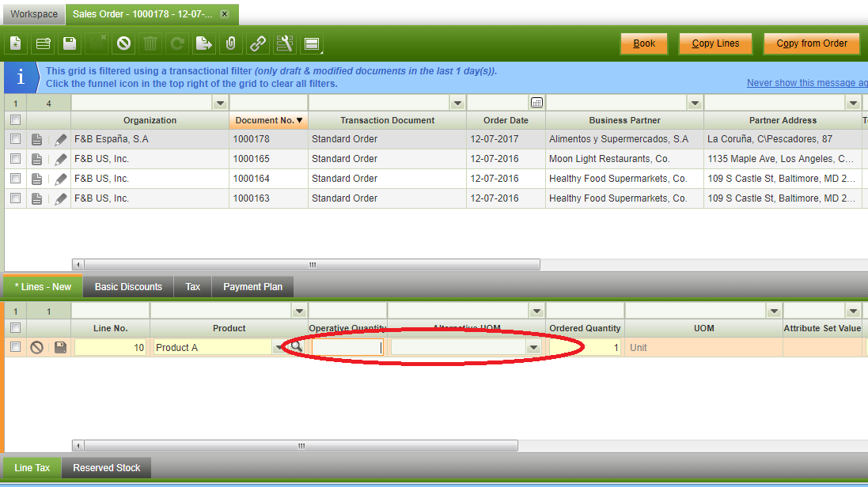Open the Alternative UOM dropdown in the line
The image size is (868, 487).
[534, 347]
